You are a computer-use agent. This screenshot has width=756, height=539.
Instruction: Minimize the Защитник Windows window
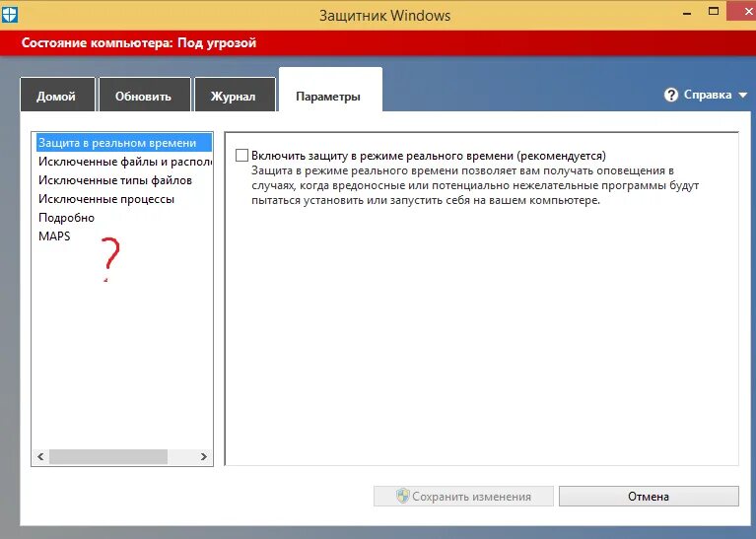pos(687,14)
